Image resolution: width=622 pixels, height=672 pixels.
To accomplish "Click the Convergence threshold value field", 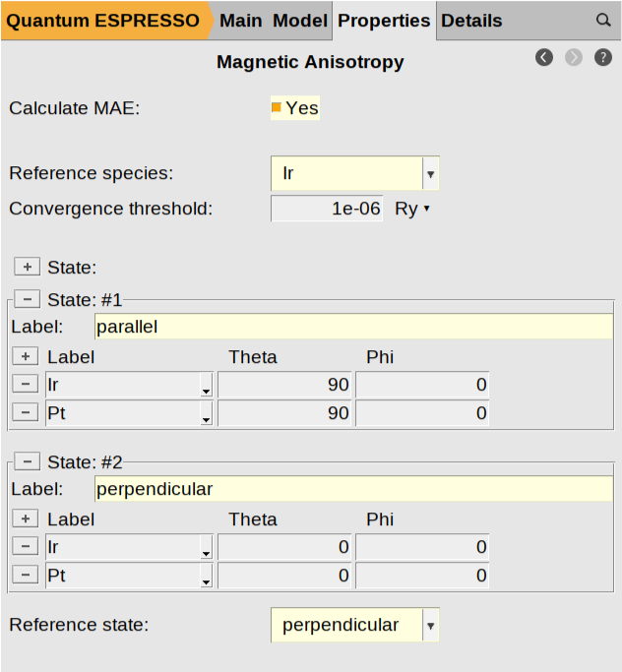I will 327,209.
